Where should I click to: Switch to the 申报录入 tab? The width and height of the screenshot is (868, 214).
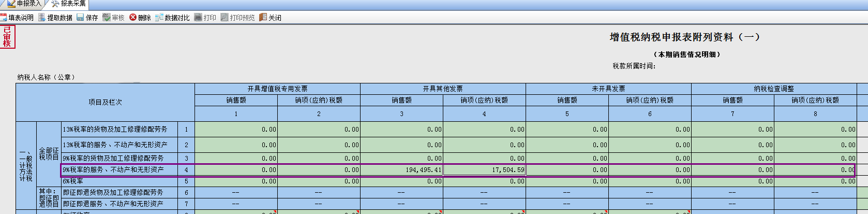click(x=24, y=4)
